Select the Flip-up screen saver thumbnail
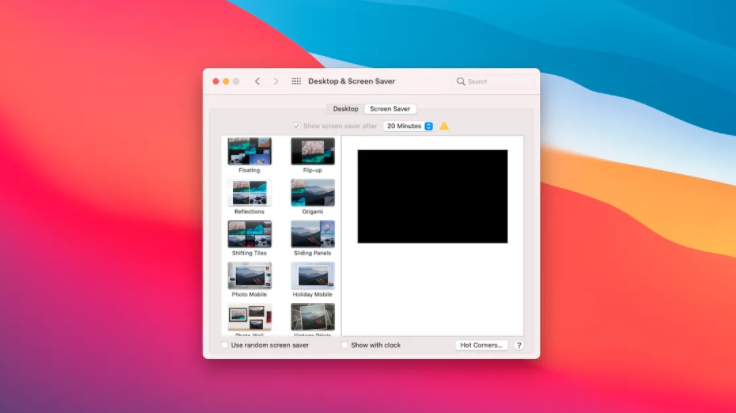The height and width of the screenshot is (413, 736). point(313,151)
